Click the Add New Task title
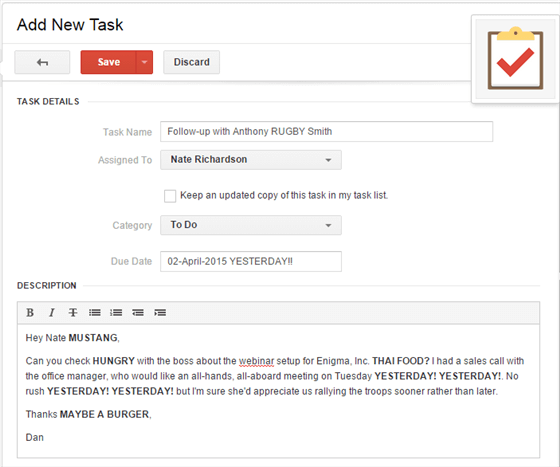This screenshot has width=560, height=467. point(70,25)
